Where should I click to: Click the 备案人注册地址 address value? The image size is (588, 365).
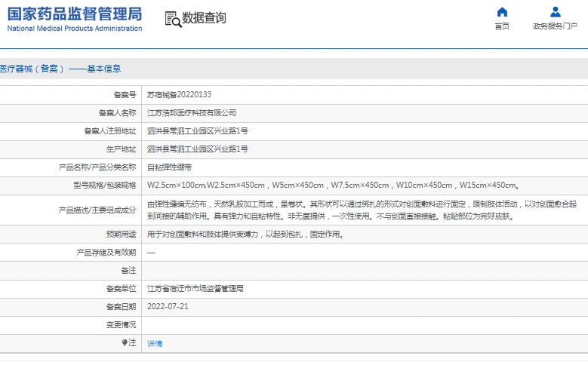click(198, 130)
